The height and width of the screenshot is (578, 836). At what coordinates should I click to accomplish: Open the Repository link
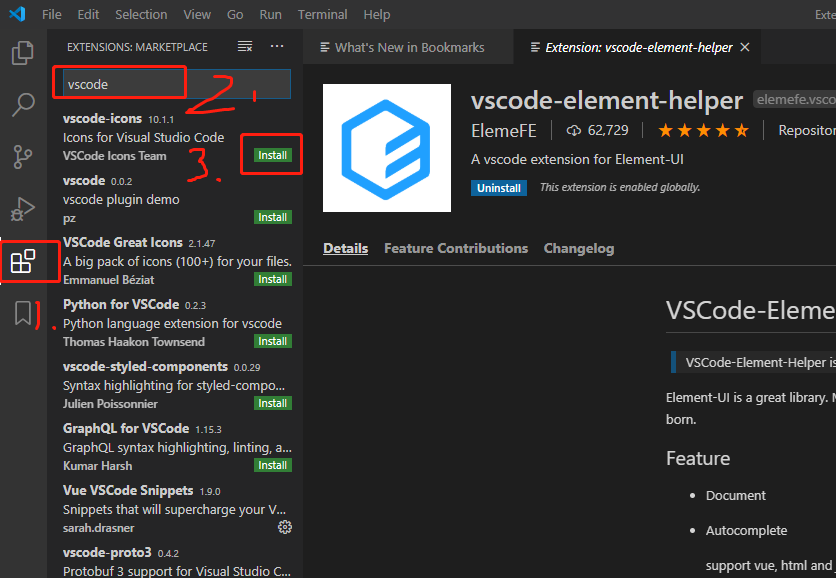point(807,130)
